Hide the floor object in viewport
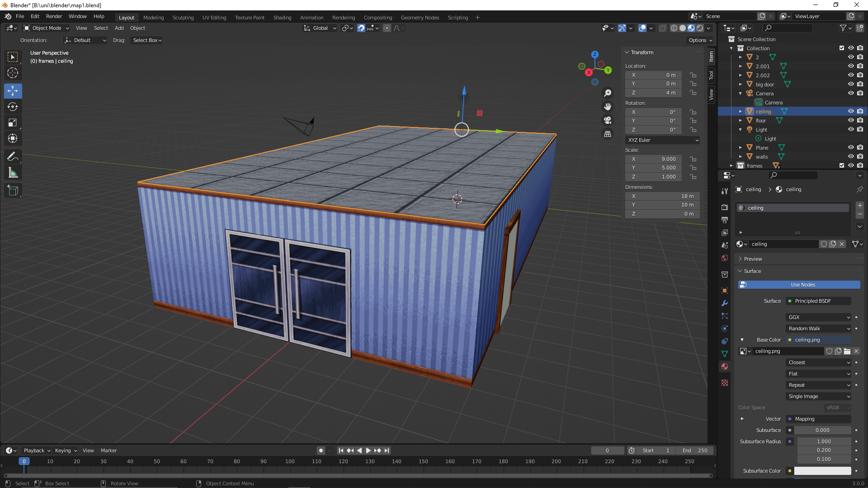 [851, 120]
